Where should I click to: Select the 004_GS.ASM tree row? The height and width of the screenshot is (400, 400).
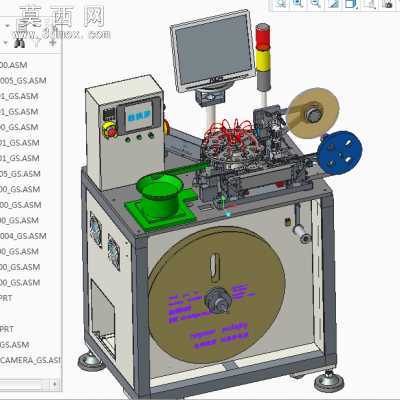[x=23, y=236]
